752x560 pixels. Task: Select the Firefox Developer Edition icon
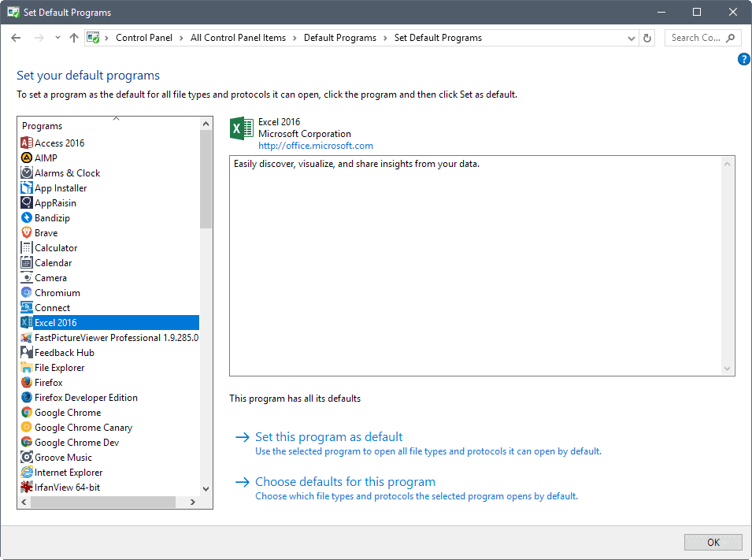pyautogui.click(x=27, y=397)
